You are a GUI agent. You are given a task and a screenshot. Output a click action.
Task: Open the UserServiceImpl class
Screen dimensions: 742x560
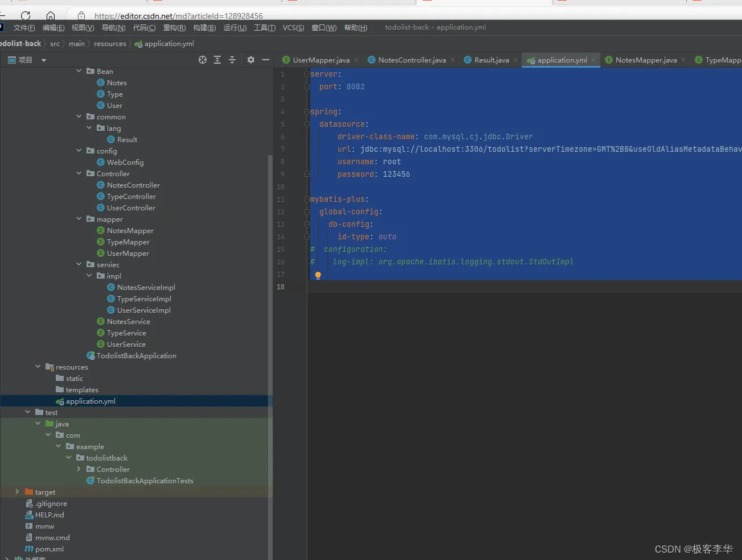point(144,310)
